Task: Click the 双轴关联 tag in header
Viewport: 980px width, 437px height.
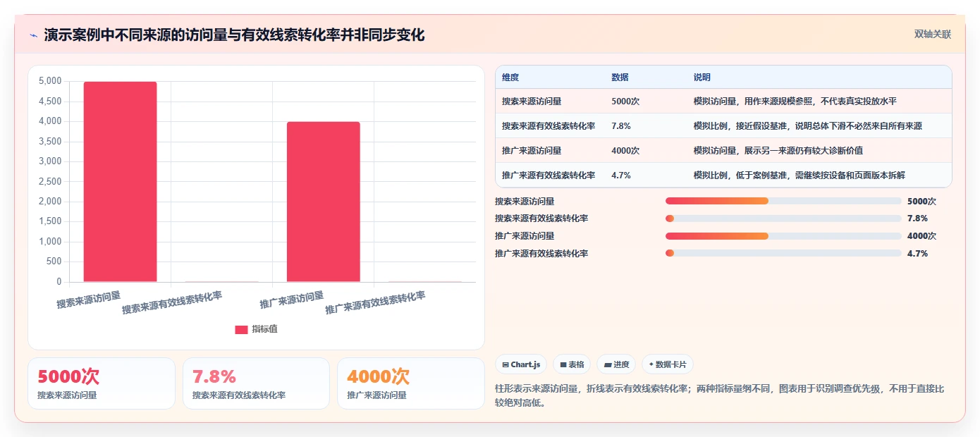Action: pyautogui.click(x=933, y=35)
